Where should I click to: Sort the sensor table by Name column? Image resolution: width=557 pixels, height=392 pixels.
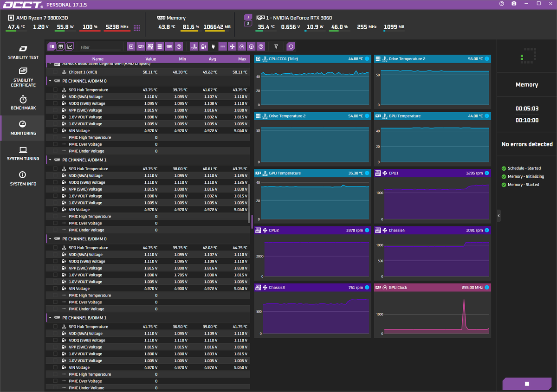[x=98, y=59]
